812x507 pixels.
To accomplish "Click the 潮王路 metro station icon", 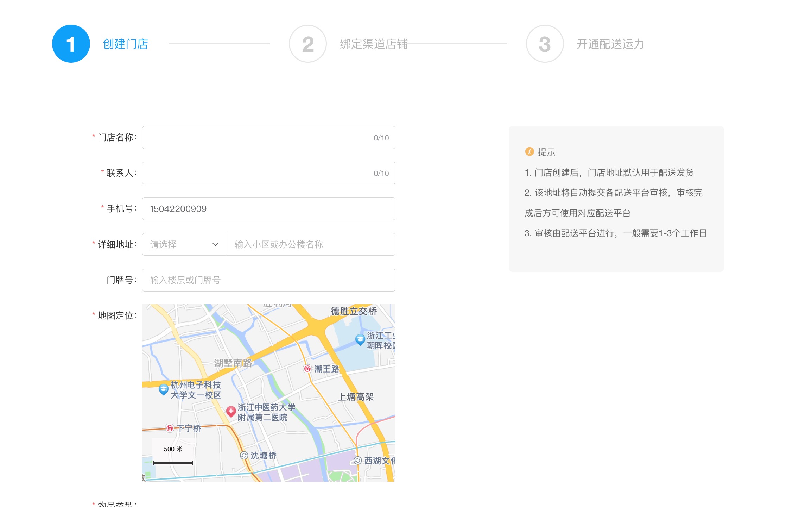I will (x=307, y=369).
